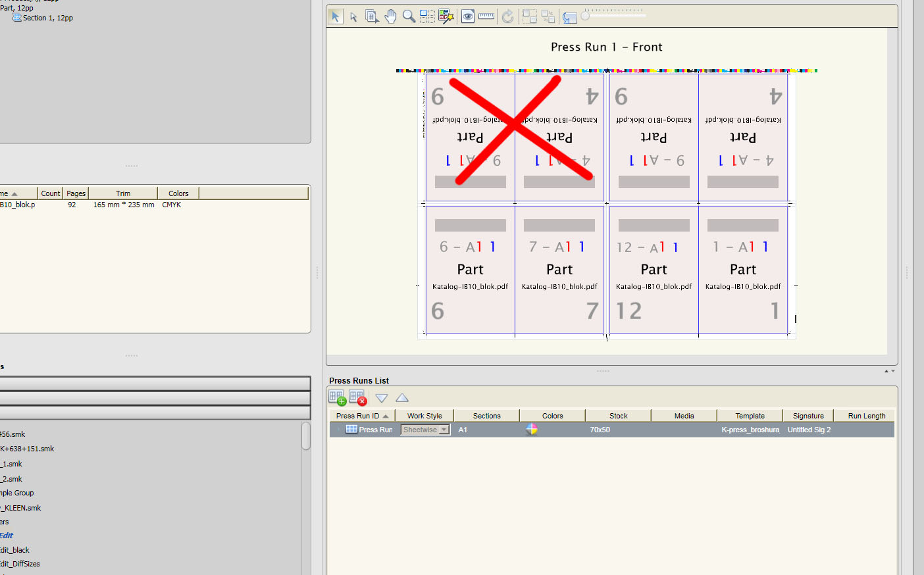Click the Work Style column header
This screenshot has width=924, height=575.
click(x=424, y=416)
